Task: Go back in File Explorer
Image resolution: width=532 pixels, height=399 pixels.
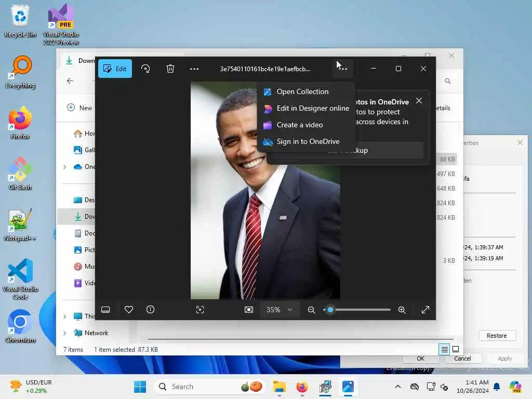Action: [70, 81]
